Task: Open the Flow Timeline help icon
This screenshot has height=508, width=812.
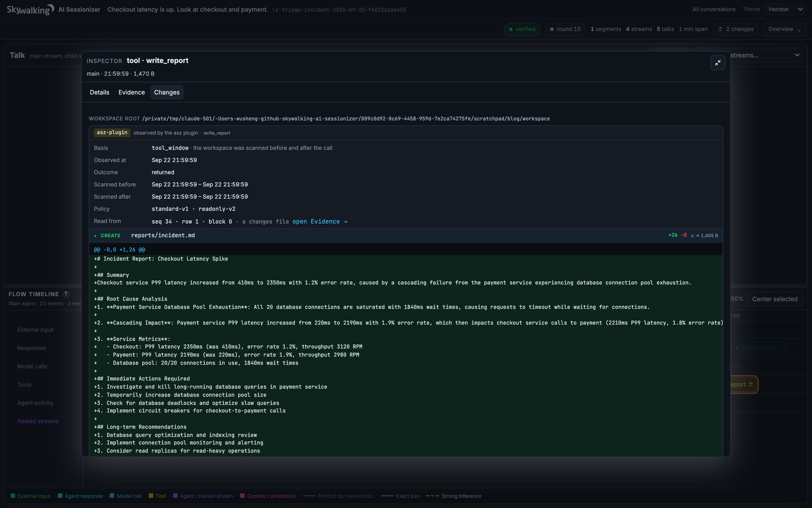Action: (x=66, y=294)
